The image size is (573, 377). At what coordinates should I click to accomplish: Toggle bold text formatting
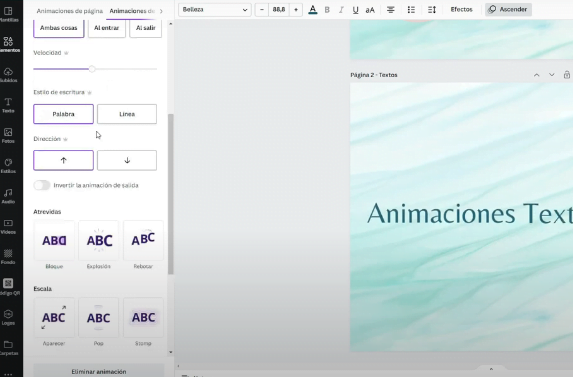327,10
